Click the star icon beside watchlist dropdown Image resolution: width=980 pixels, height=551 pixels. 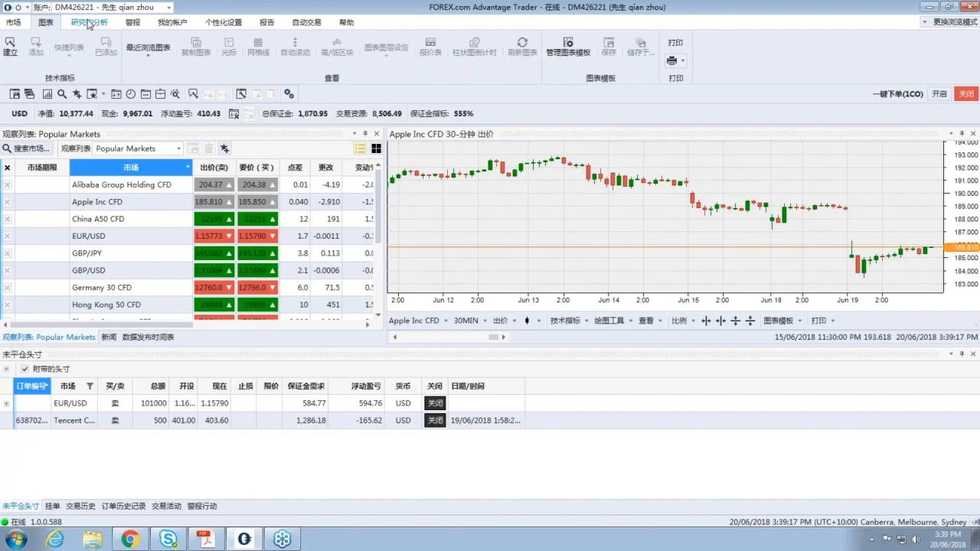tap(224, 148)
